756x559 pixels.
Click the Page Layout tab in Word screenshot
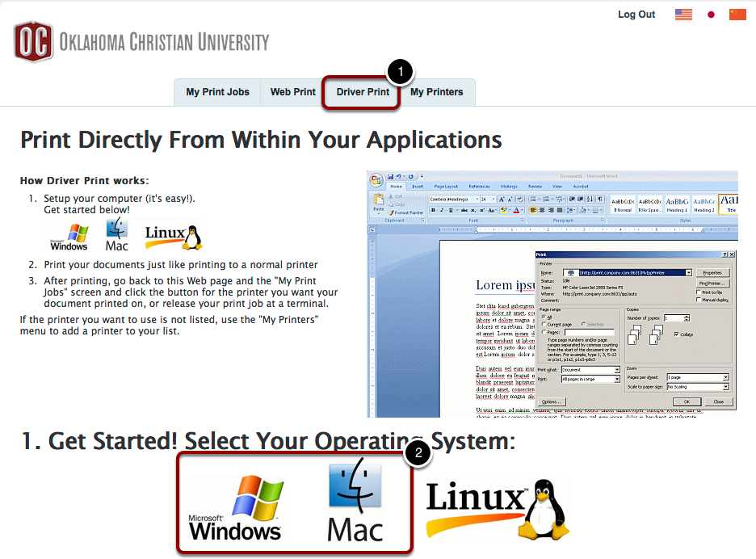pyautogui.click(x=446, y=186)
